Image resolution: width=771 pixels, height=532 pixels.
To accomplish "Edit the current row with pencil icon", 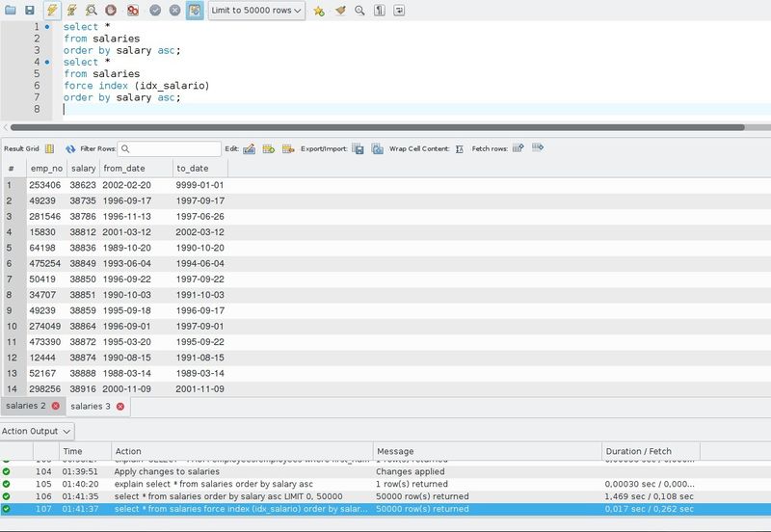I will (x=250, y=148).
